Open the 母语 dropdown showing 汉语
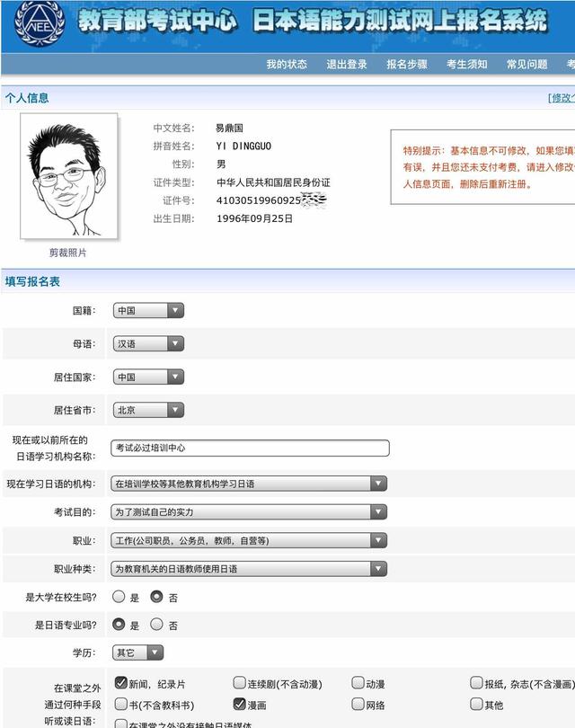Image resolution: width=575 pixels, height=728 pixels. [x=148, y=343]
